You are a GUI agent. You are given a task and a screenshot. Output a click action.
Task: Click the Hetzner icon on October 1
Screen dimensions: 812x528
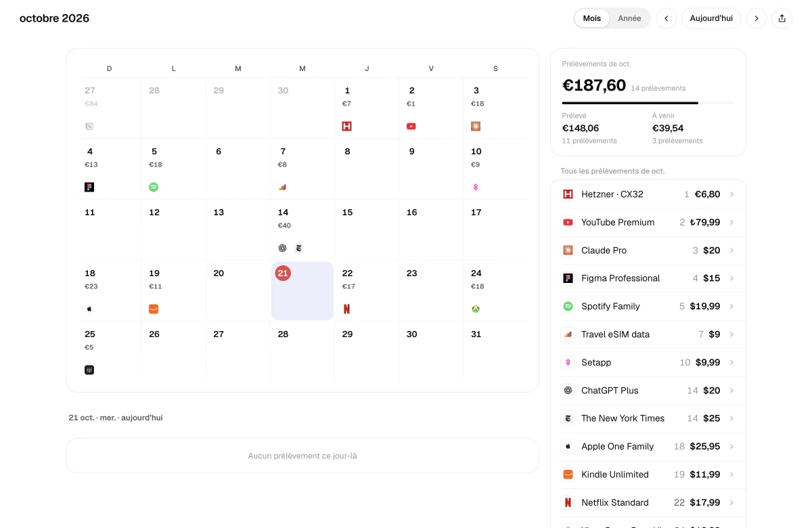point(347,127)
